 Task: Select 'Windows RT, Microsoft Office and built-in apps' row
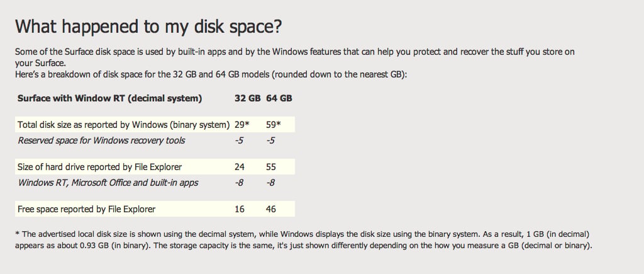(155, 183)
